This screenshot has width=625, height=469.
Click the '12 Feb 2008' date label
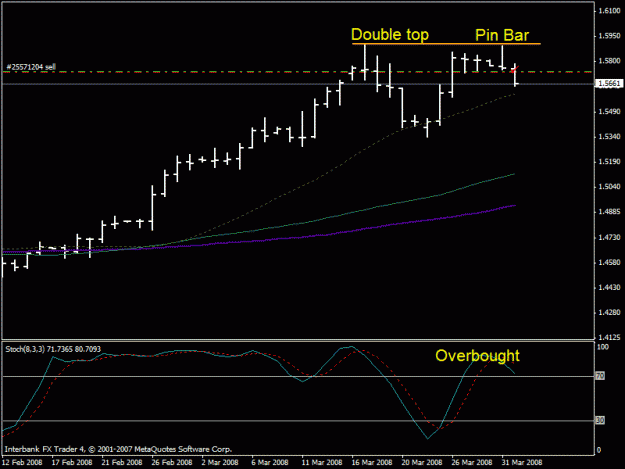22,462
